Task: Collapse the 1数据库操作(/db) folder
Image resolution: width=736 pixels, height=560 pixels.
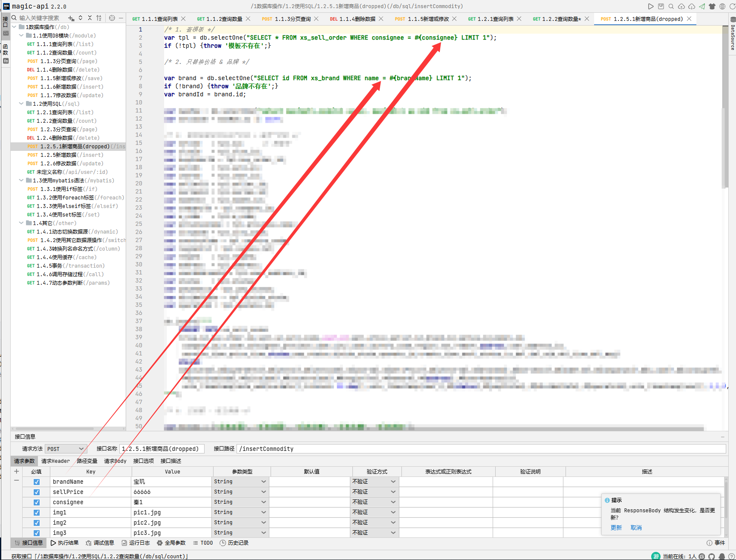Action: pyautogui.click(x=14, y=27)
